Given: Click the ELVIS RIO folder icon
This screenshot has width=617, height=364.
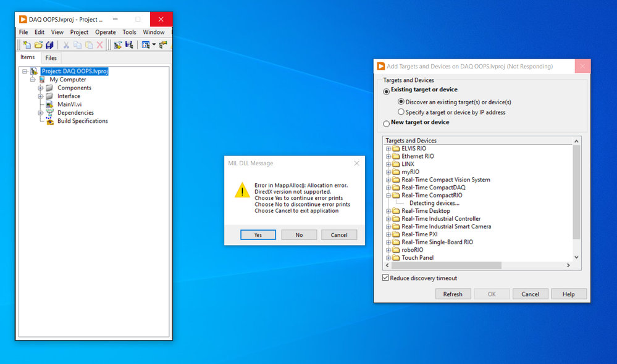Looking at the screenshot, I should coord(396,148).
